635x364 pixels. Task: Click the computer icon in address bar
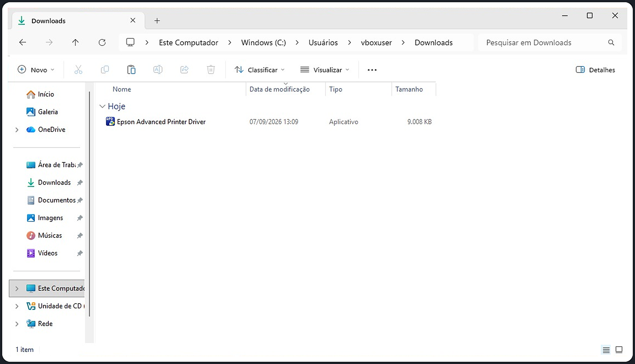click(x=130, y=42)
